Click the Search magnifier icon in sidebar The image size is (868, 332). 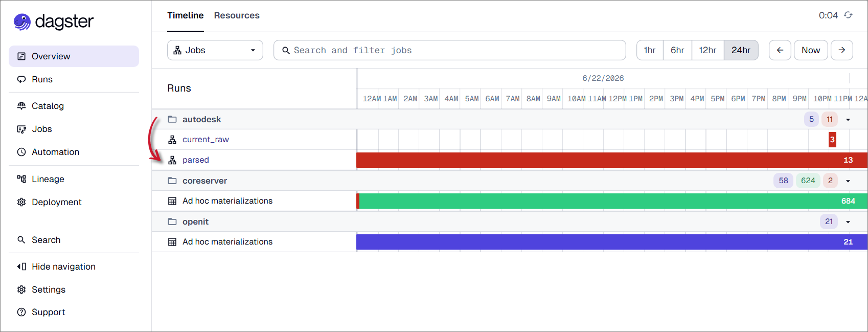(x=21, y=240)
